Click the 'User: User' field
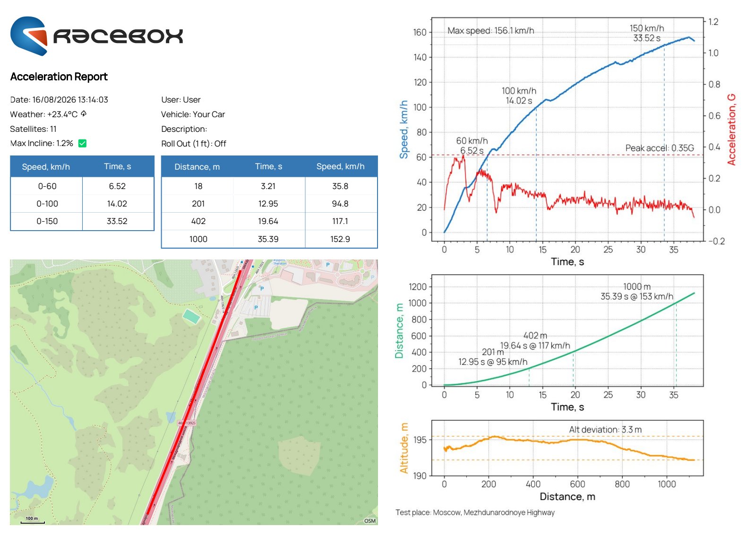The width and height of the screenshot is (756, 535). pos(181,100)
